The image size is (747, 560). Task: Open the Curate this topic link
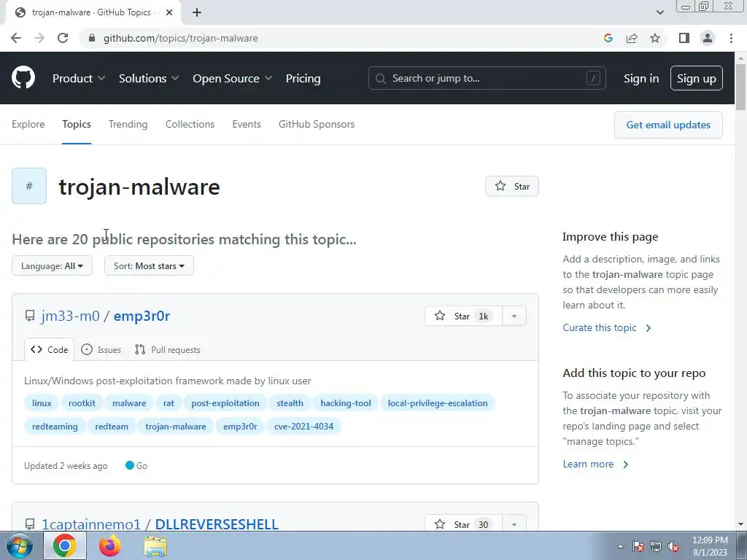click(606, 327)
